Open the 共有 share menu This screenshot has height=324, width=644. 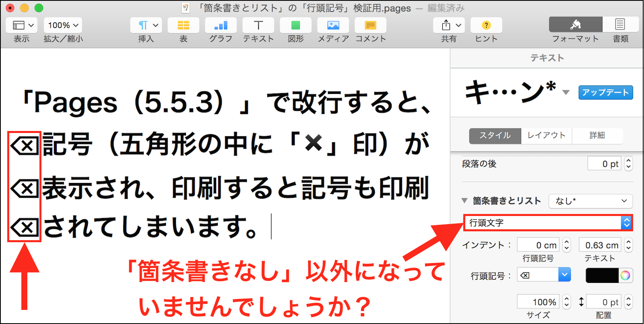449,25
